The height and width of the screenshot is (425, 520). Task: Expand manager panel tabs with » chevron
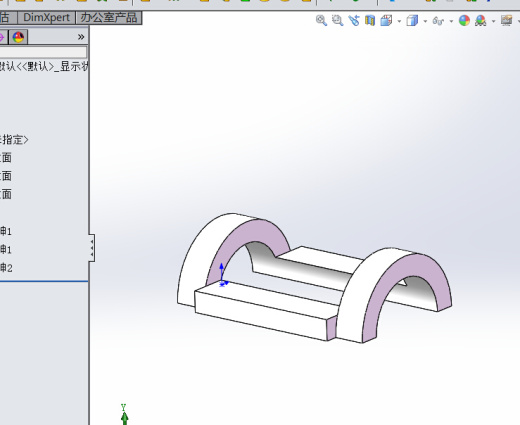point(81,37)
